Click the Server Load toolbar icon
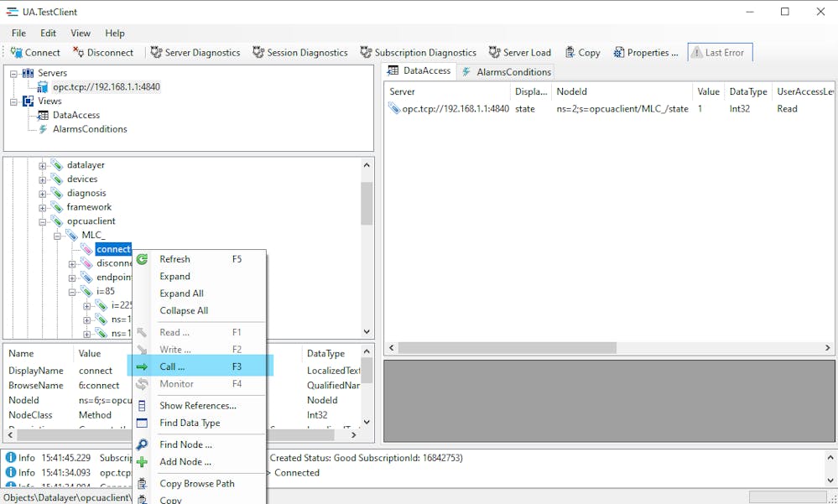 (x=520, y=52)
